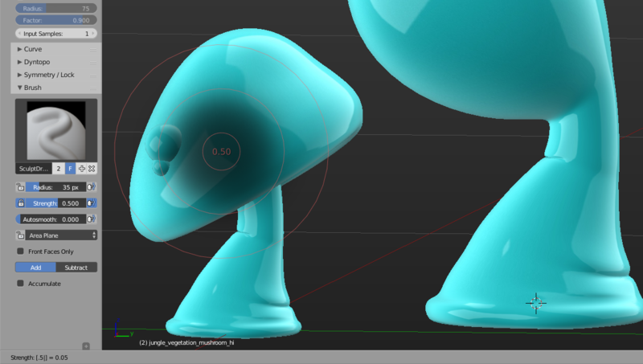Click the SculptDraw brush preview thumbnail

pyautogui.click(x=56, y=130)
